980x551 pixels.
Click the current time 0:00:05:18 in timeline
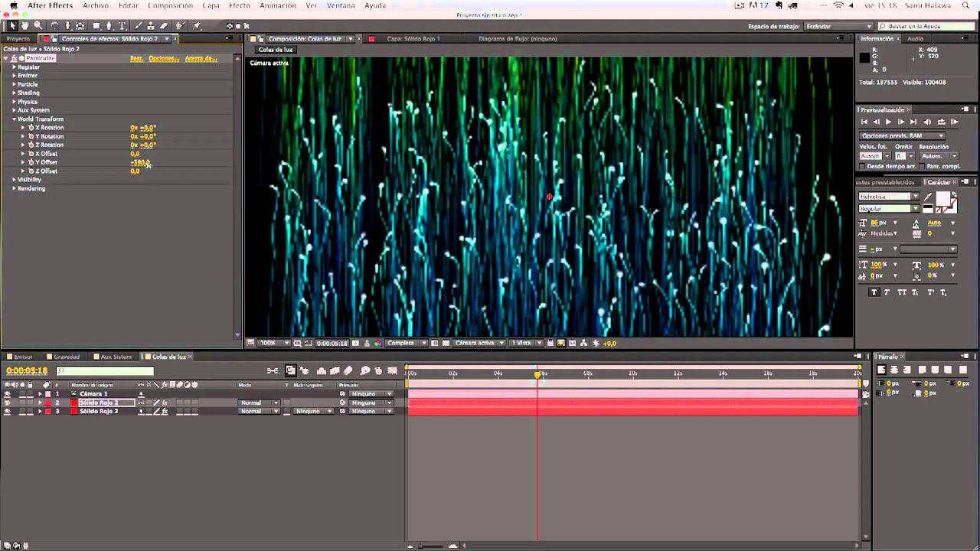(27, 370)
